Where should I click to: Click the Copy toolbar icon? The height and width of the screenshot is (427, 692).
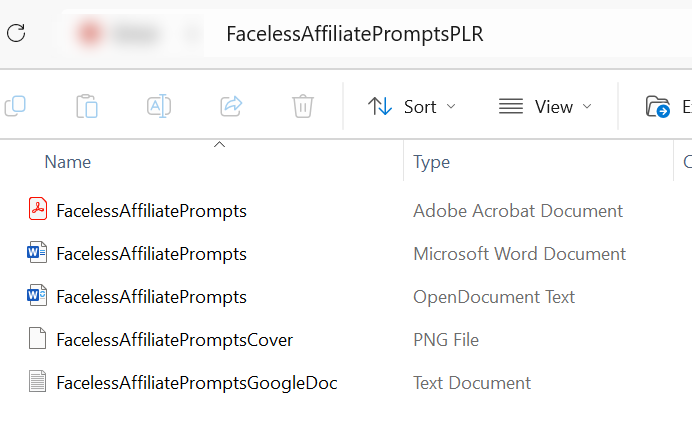tap(14, 106)
